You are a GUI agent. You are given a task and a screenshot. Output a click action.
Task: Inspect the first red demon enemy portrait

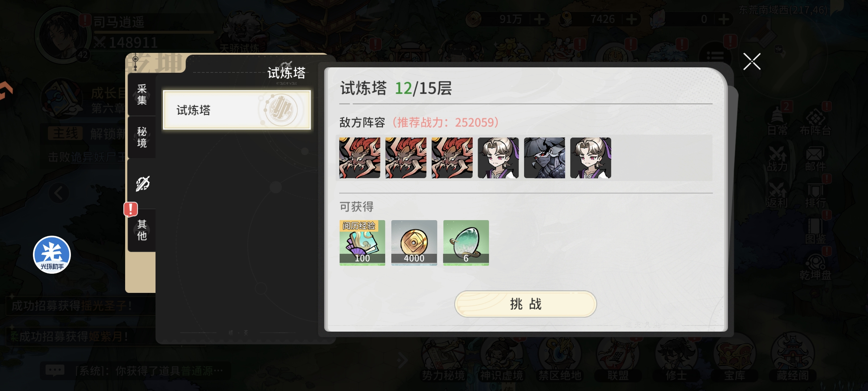click(x=360, y=158)
